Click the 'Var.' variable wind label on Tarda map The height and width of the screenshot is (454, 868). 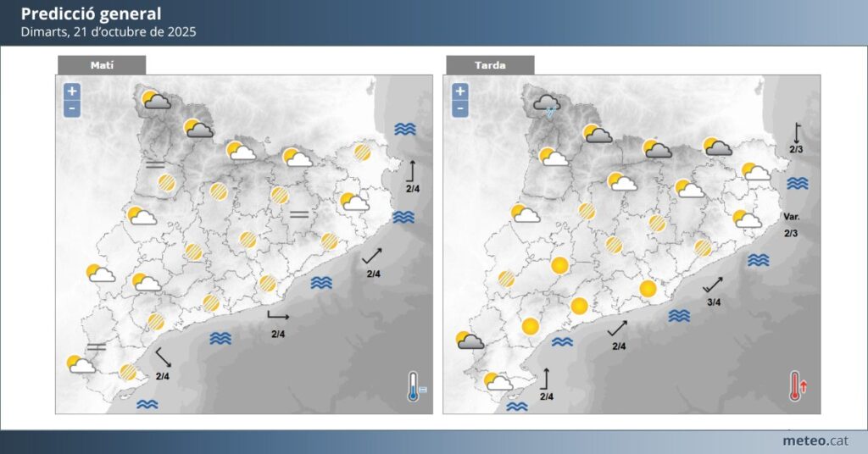[792, 217]
